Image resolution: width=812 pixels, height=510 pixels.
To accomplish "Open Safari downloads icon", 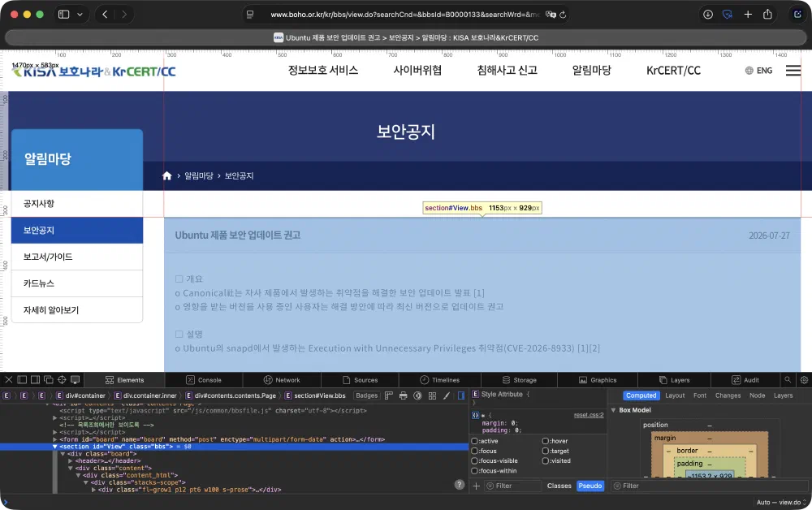I will [708, 15].
